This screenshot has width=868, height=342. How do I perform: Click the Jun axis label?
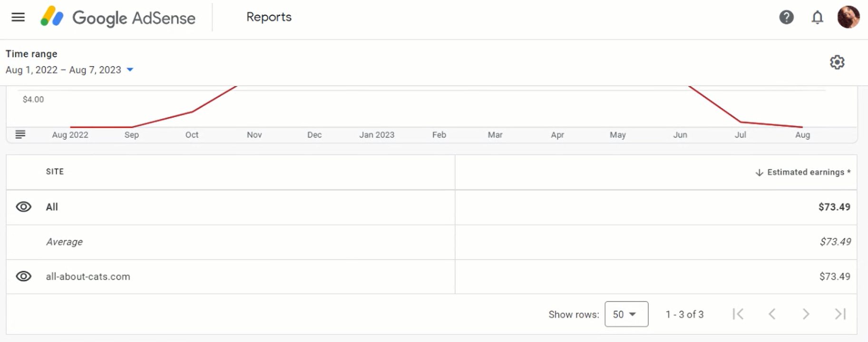tap(680, 135)
